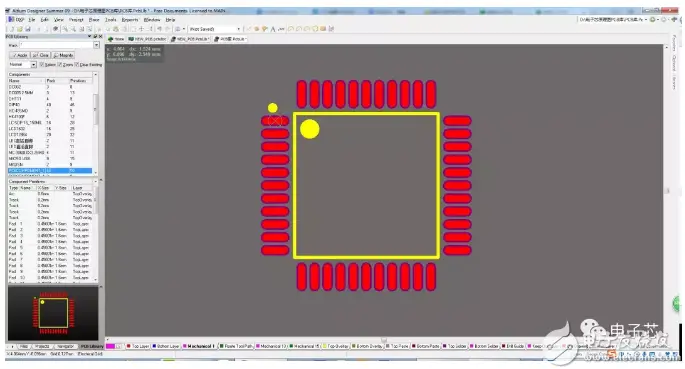The height and width of the screenshot is (369, 685).
Task: Switch to the Navigator panel tab
Action: (66, 346)
